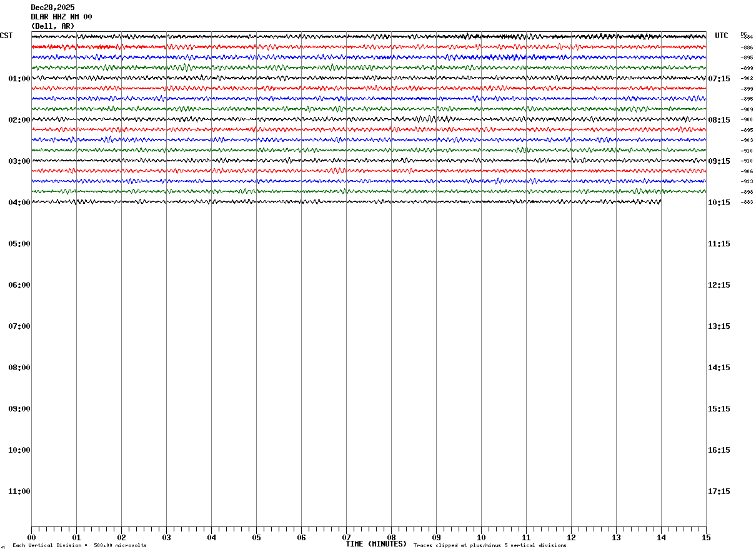The width and height of the screenshot is (756, 554).
Task: Click the 07:15 UTC time label
Action: (x=719, y=79)
